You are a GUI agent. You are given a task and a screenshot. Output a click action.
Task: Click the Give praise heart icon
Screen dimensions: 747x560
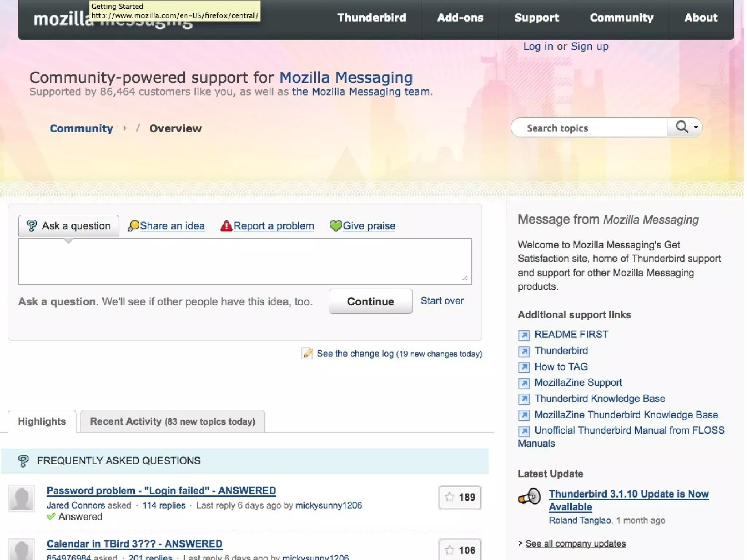tap(336, 226)
